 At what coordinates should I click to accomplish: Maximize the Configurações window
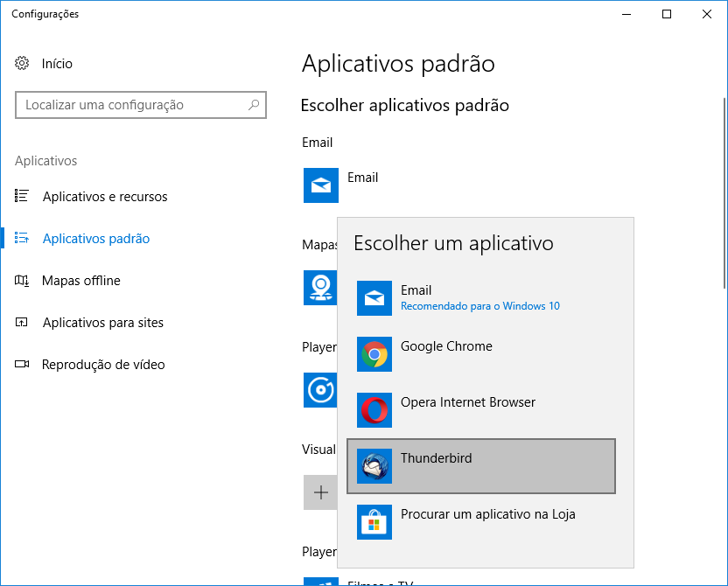[x=667, y=14]
